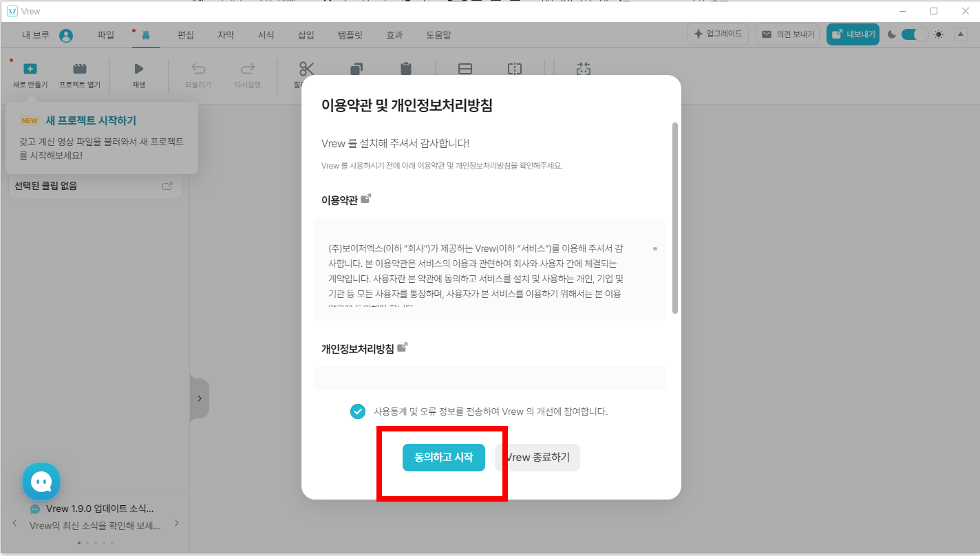Click the sun light-mode icon

939,34
